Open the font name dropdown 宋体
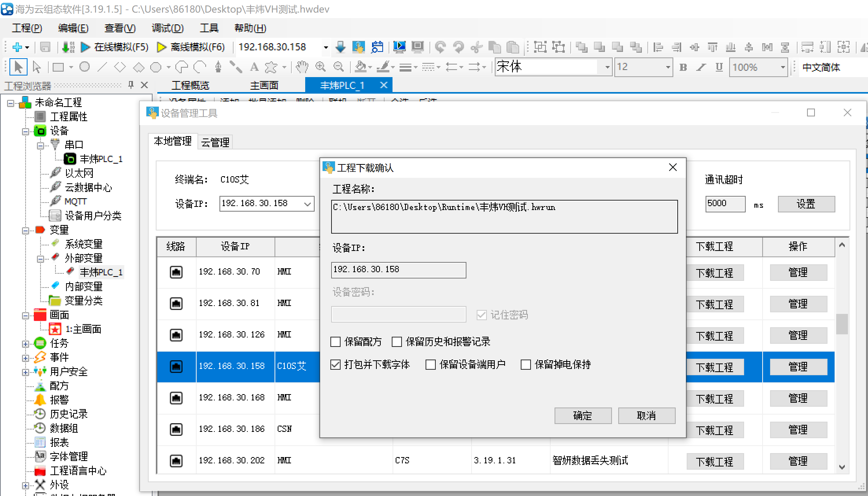Viewport: 868px width, 496px height. coord(607,67)
